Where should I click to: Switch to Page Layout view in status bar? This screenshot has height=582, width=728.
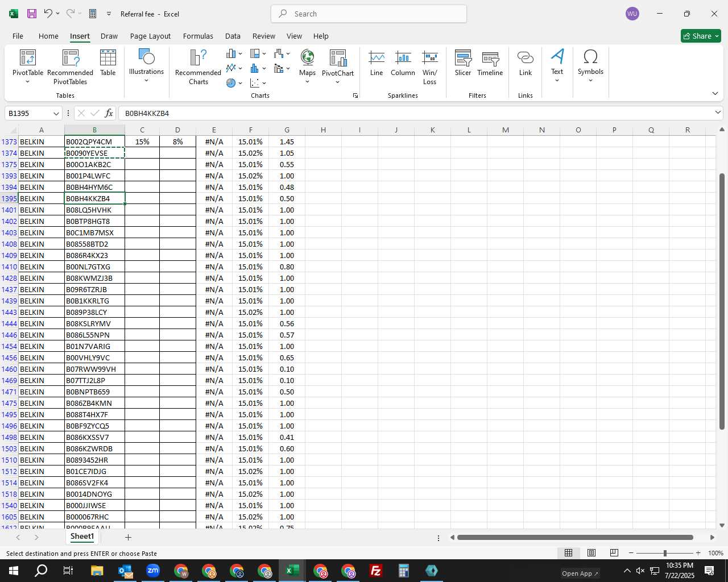coord(591,553)
